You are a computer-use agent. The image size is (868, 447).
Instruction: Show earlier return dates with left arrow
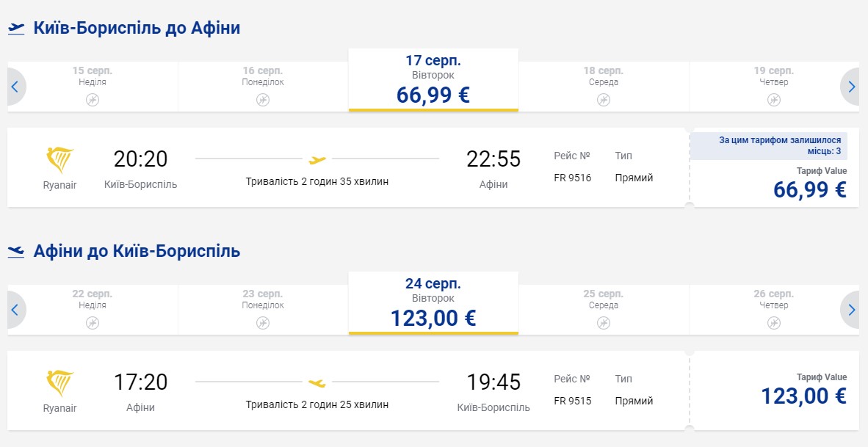[15, 310]
